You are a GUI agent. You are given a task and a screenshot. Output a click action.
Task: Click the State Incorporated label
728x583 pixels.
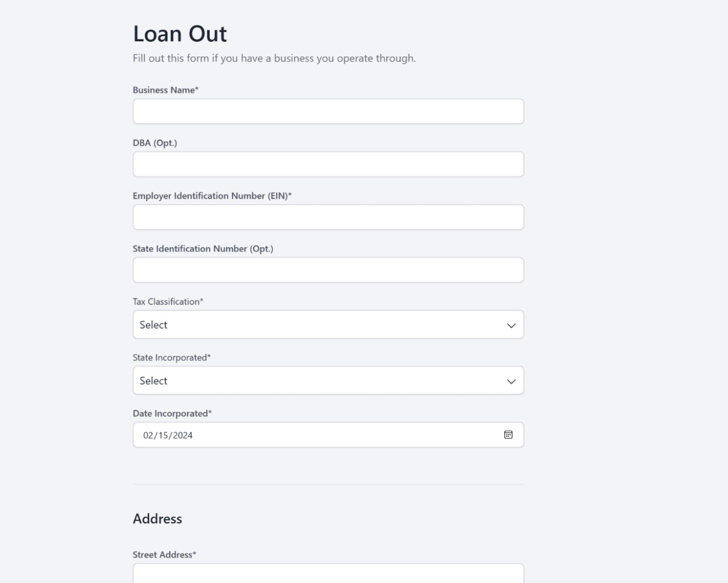(172, 357)
